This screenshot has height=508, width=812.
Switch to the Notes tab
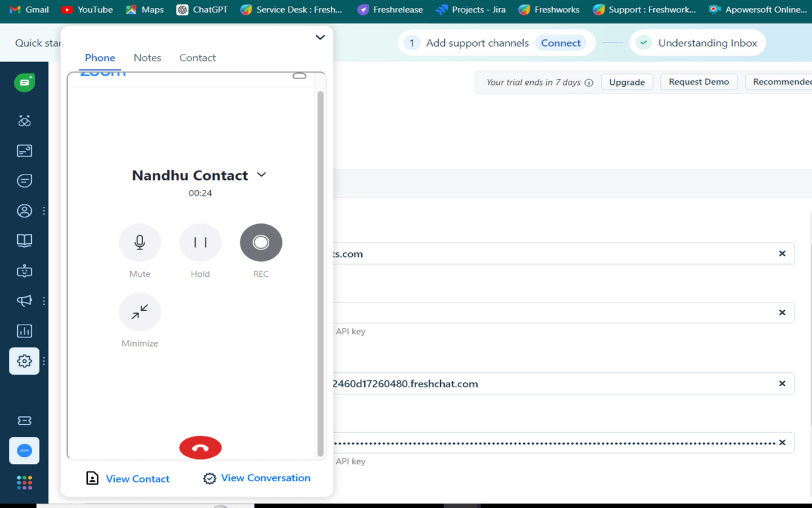pyautogui.click(x=147, y=57)
